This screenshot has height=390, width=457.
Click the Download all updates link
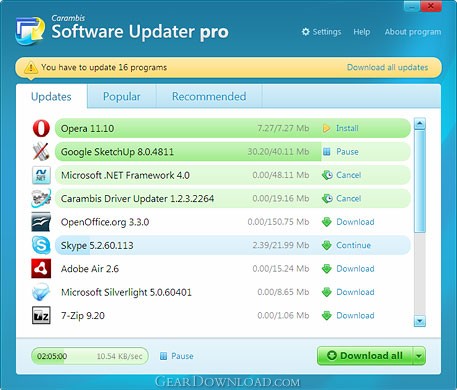[387, 67]
